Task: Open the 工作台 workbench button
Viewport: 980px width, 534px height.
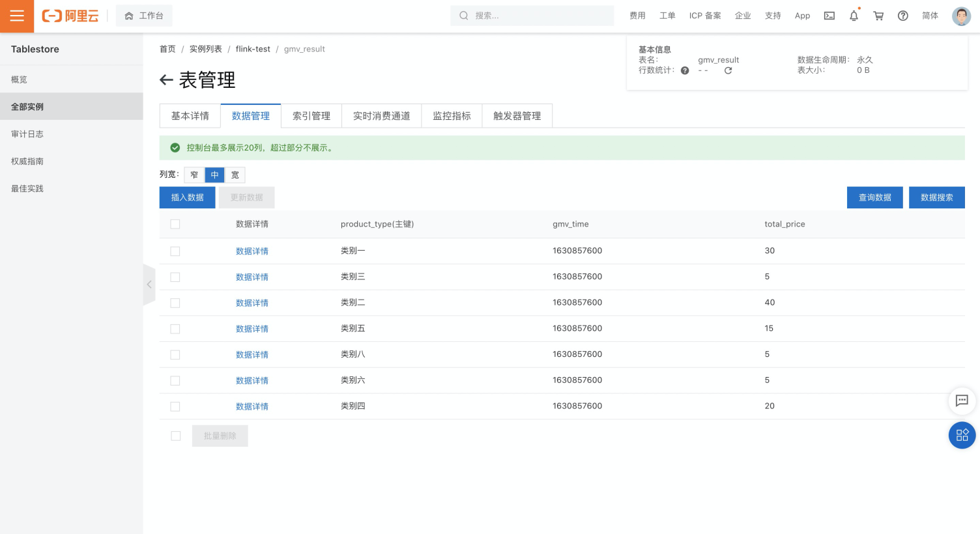Action: coord(144,16)
